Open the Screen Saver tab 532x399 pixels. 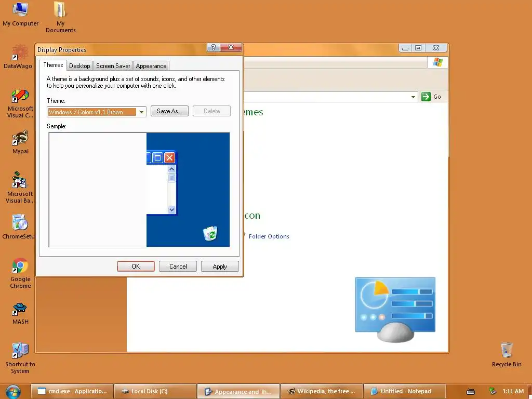[113, 66]
